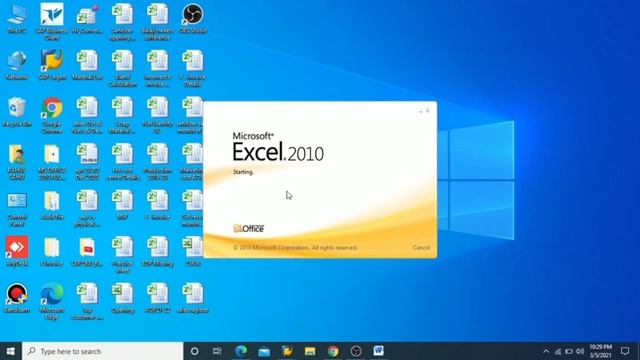Switch to Chrome on taskbar
The image size is (640, 360).
coord(333,351)
